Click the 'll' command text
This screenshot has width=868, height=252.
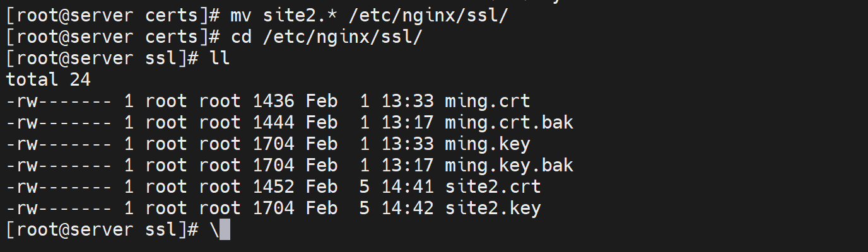(220, 58)
